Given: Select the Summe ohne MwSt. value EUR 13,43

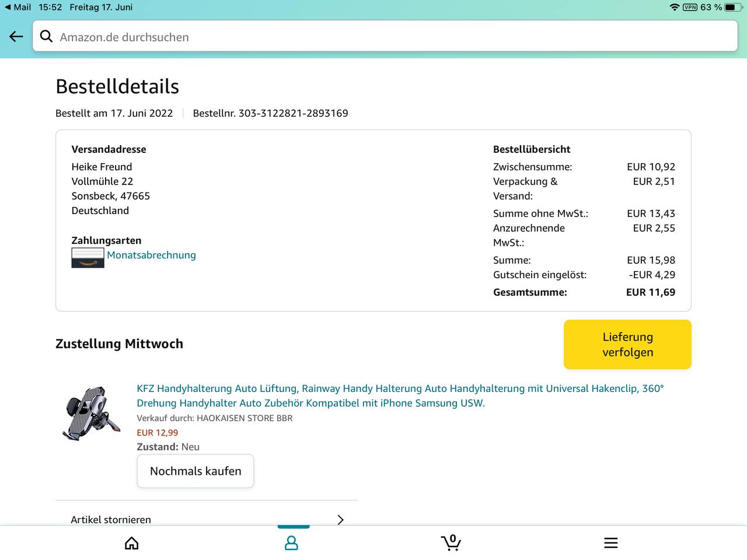Looking at the screenshot, I should tap(651, 213).
